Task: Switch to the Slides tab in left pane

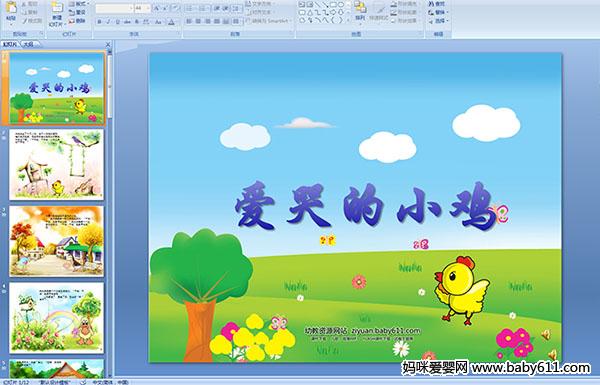Action: pos(10,44)
